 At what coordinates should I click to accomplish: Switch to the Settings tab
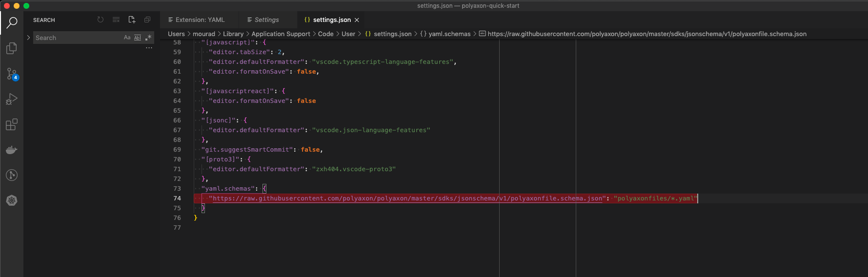click(x=266, y=20)
